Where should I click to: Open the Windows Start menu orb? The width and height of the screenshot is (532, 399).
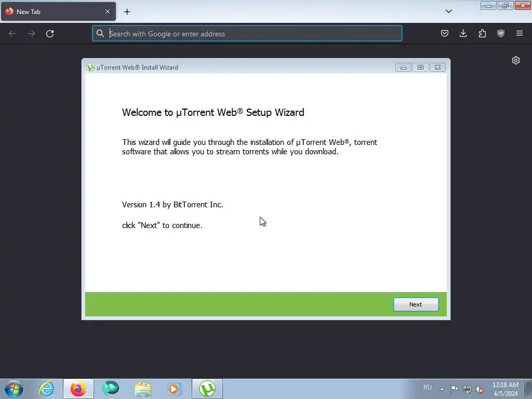[x=14, y=389]
